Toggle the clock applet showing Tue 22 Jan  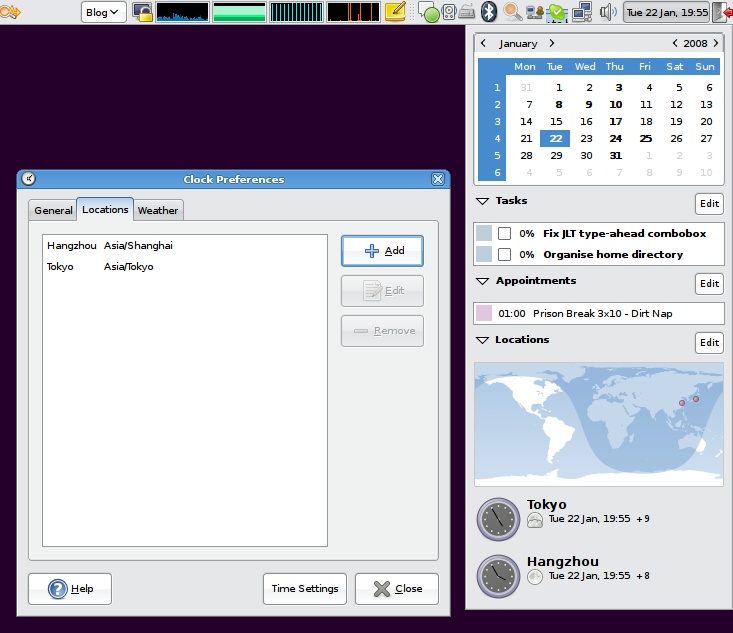pos(667,12)
